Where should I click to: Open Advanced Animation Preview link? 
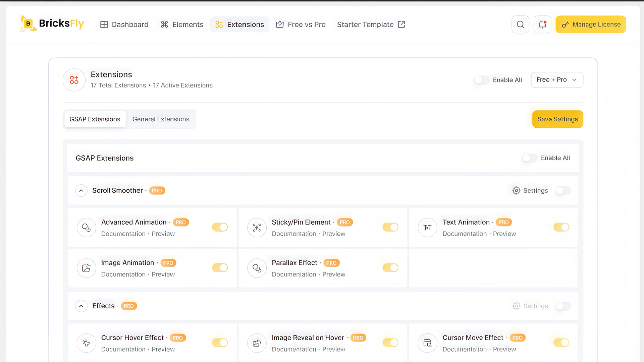[163, 234]
